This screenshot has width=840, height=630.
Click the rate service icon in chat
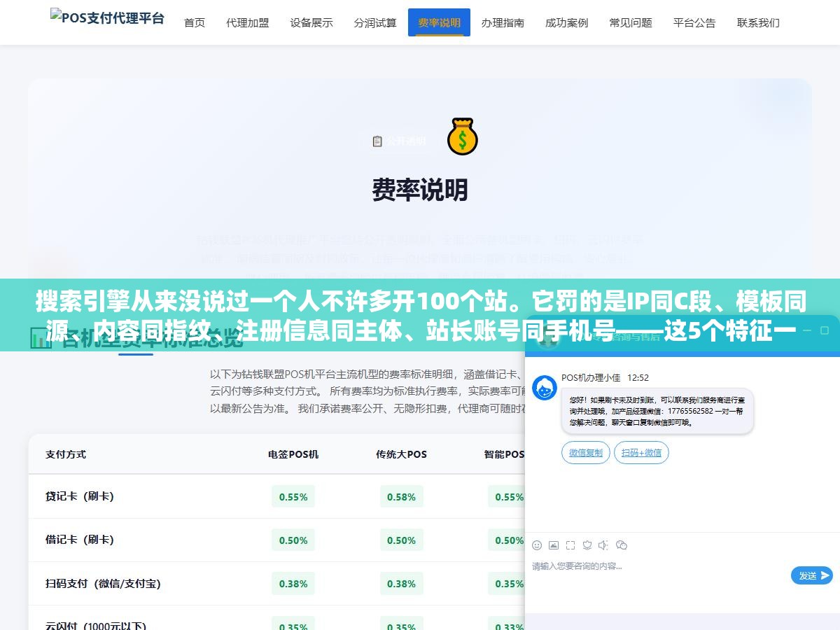tap(587, 545)
